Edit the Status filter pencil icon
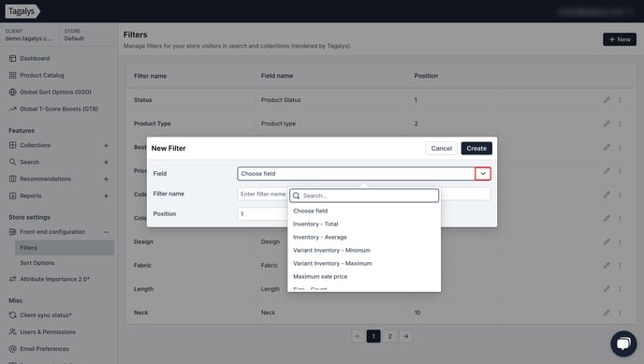 pyautogui.click(x=607, y=100)
